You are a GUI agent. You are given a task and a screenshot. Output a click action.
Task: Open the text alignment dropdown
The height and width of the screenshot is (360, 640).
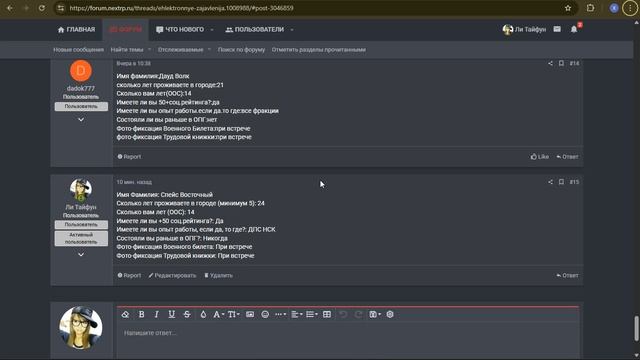(297, 314)
